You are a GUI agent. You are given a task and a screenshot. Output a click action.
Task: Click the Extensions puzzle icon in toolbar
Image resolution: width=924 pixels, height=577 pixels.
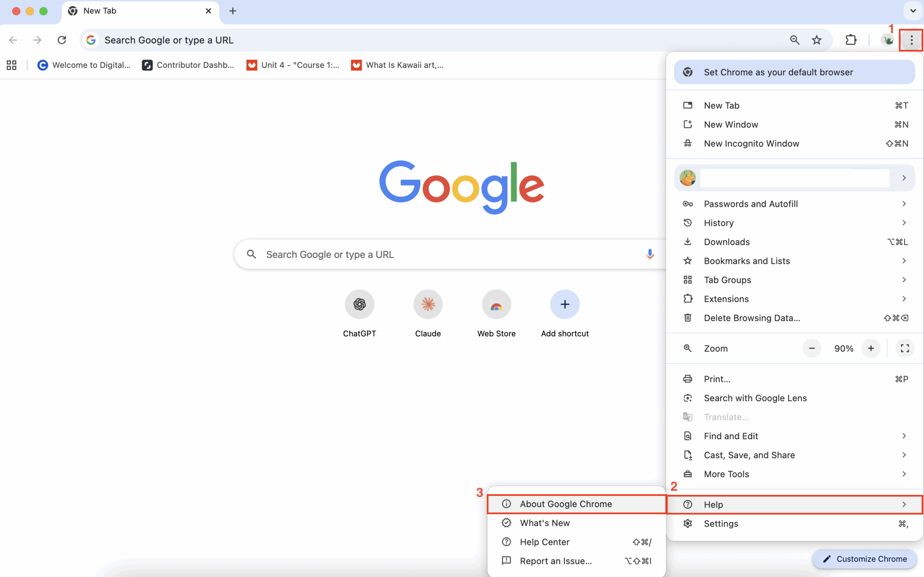click(851, 40)
